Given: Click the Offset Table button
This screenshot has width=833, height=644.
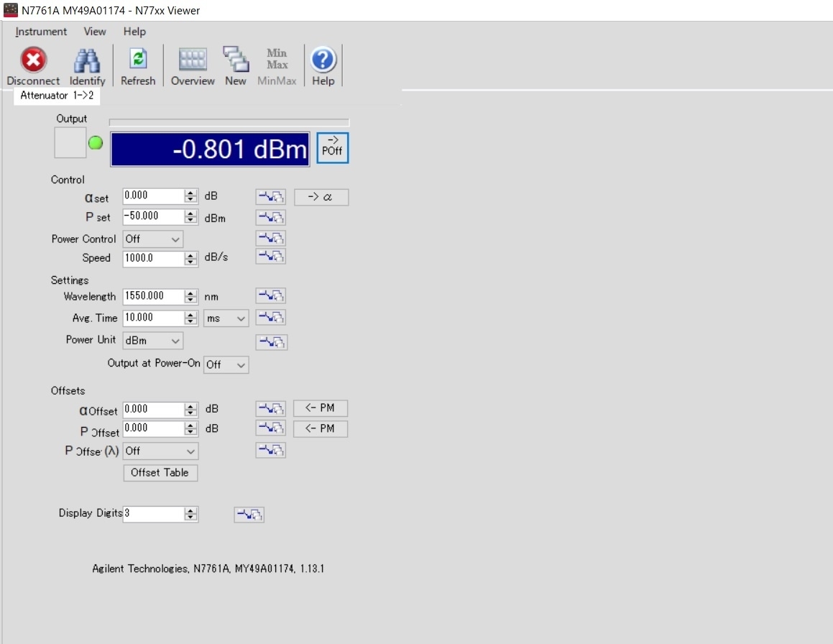Looking at the screenshot, I should [160, 473].
